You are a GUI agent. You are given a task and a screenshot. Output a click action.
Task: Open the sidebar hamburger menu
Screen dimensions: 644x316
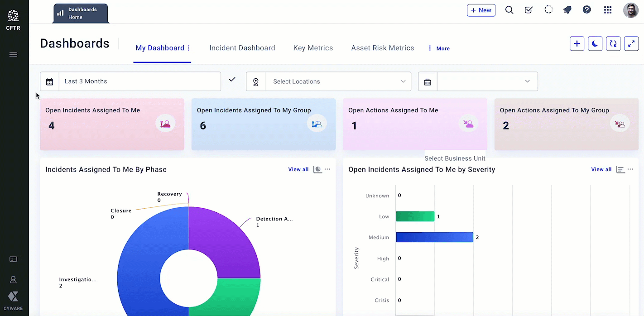(x=13, y=54)
